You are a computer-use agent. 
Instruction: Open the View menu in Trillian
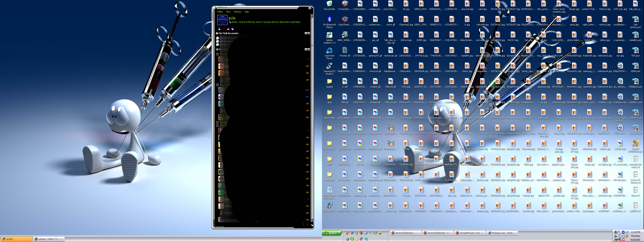(x=228, y=12)
